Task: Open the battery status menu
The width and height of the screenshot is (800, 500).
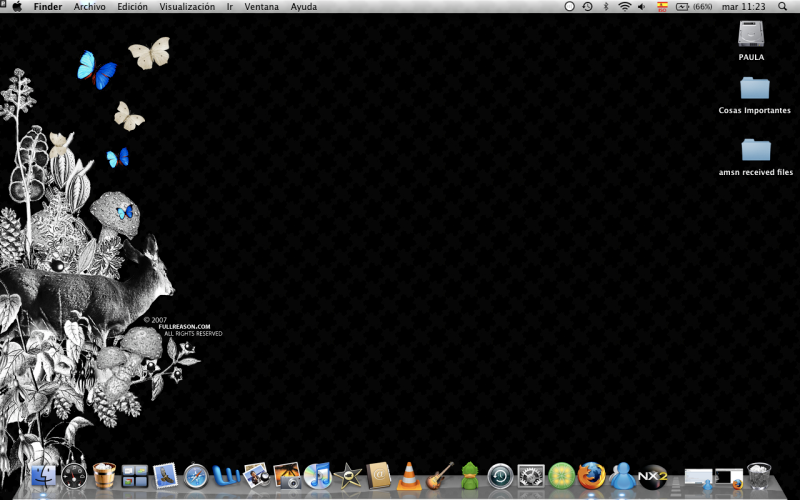Action: 684,7
